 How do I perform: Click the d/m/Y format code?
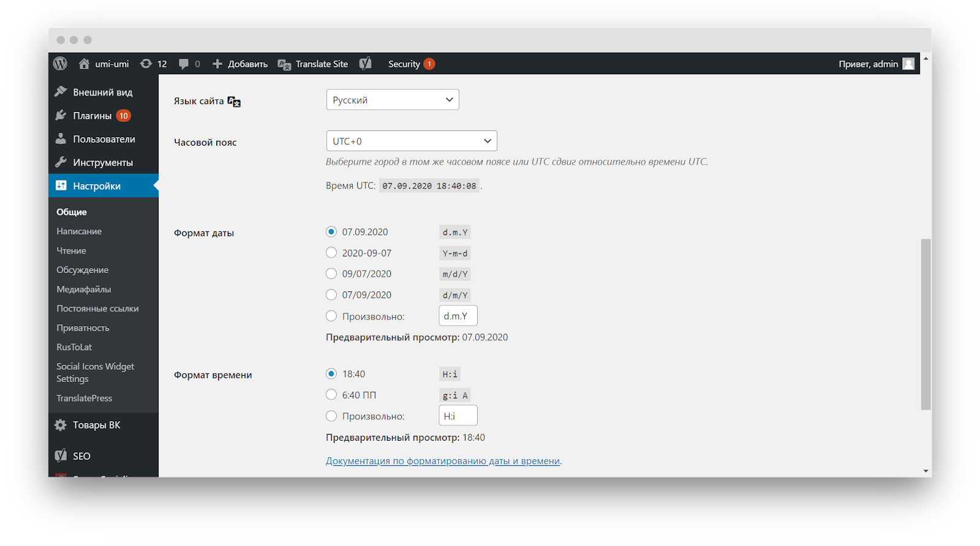[455, 295]
